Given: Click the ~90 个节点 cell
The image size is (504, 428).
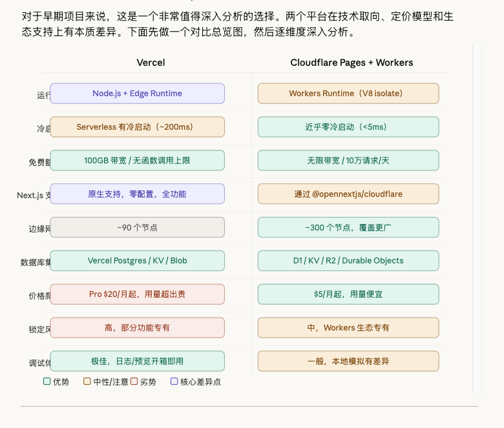Looking at the screenshot, I should pos(137,227).
